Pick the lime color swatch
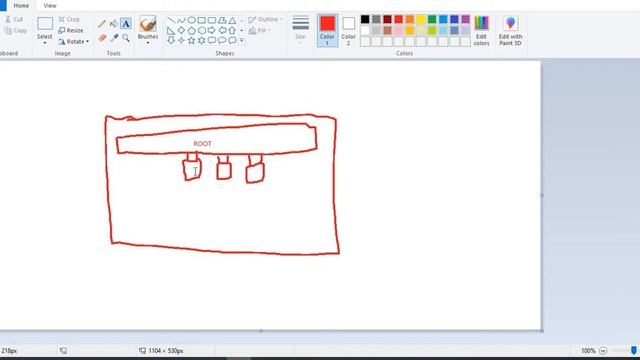The height and width of the screenshot is (360, 640). pos(432,30)
